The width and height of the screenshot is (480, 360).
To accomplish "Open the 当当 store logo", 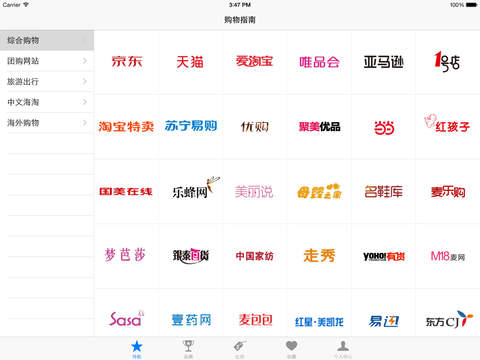I will point(384,128).
